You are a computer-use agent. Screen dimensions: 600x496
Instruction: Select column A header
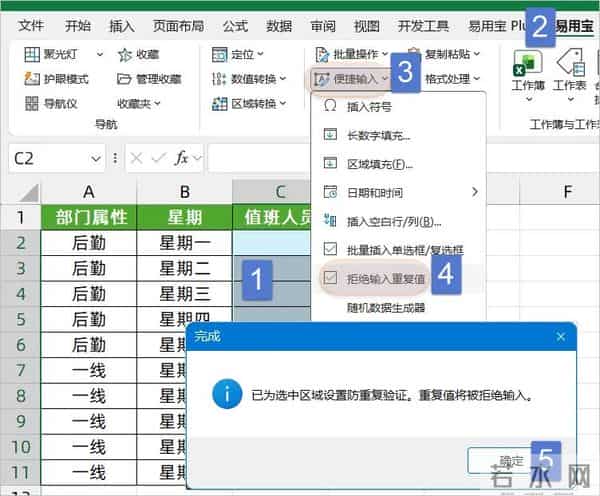pos(88,192)
